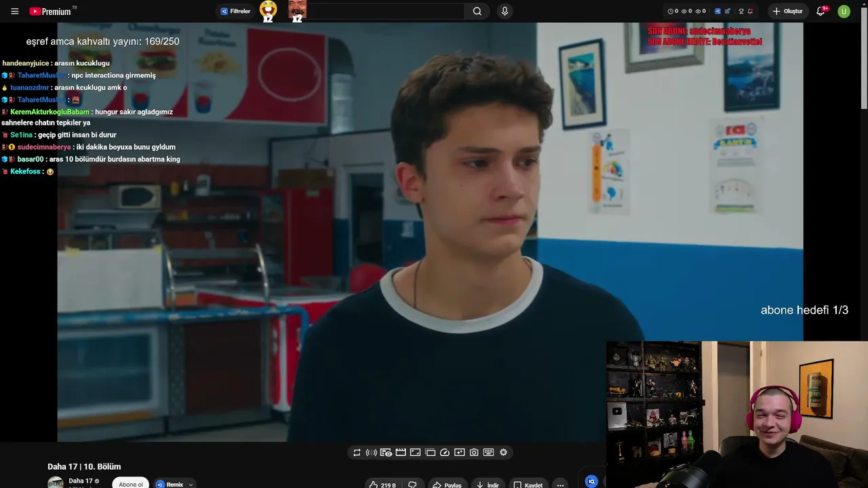Toggle the audio boost waves icon

(x=371, y=453)
